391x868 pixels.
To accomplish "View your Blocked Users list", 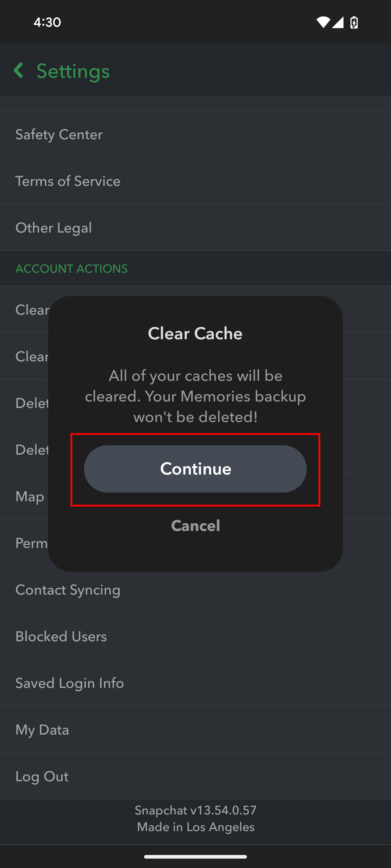I will click(61, 636).
